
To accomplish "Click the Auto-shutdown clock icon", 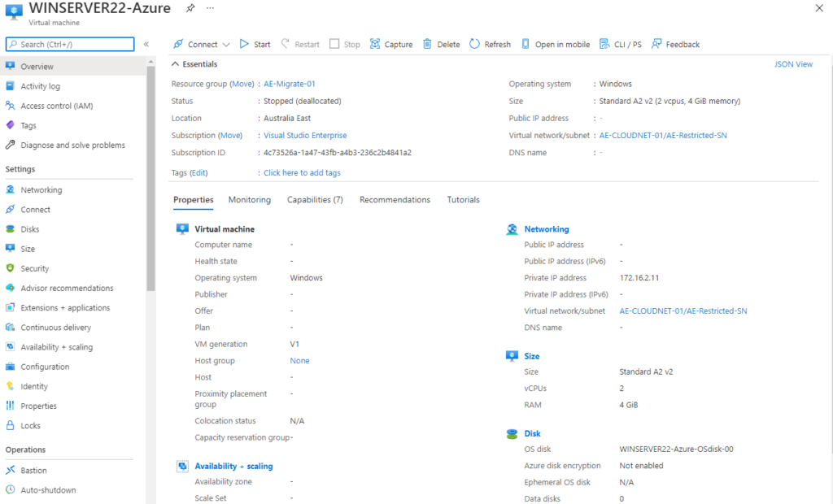I will [x=10, y=489].
